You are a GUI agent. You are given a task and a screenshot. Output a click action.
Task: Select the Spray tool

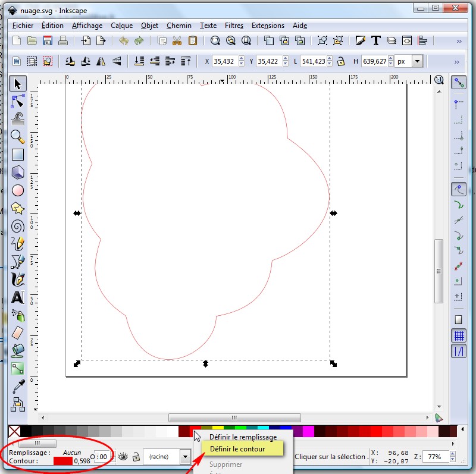coord(18,315)
